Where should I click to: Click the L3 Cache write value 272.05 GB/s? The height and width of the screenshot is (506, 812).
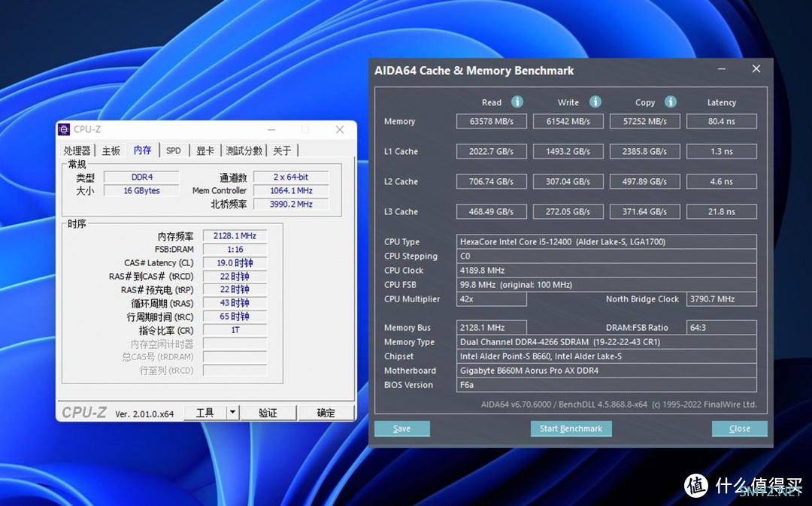(568, 211)
